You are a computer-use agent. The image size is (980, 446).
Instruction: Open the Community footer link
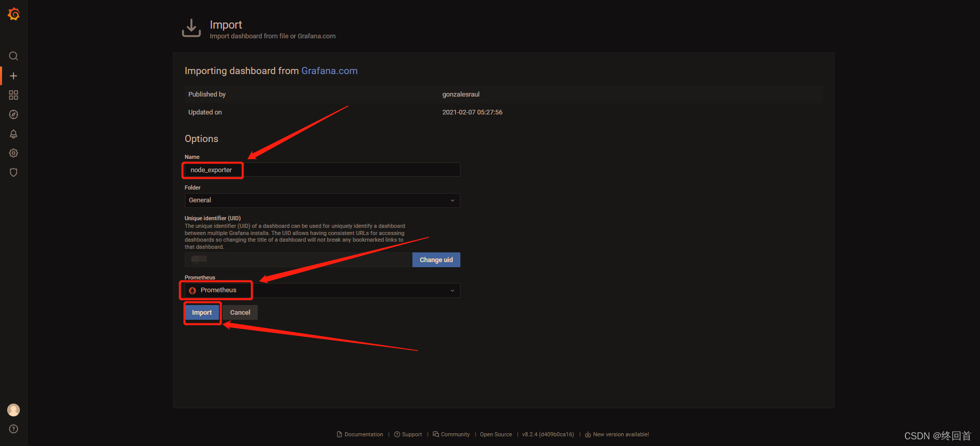point(455,434)
